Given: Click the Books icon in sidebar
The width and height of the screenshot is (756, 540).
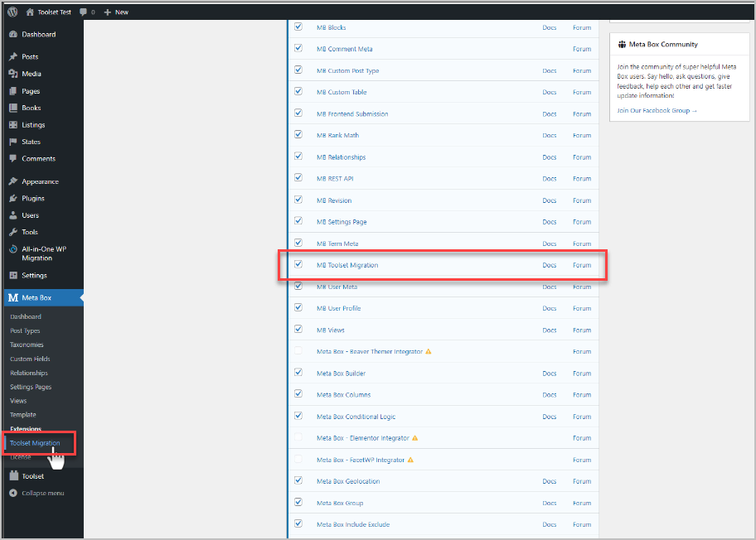Looking at the screenshot, I should pyautogui.click(x=13, y=108).
